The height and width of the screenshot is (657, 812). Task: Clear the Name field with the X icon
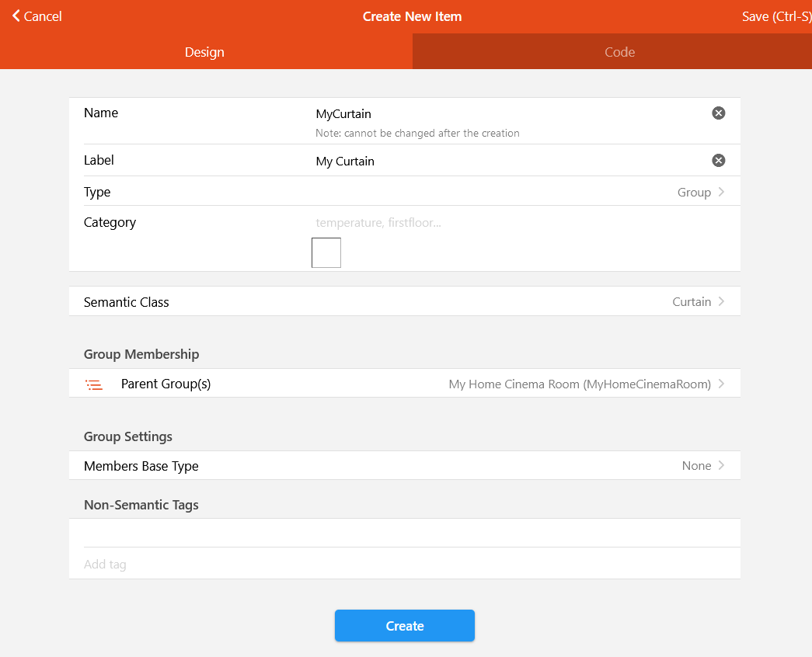(719, 113)
